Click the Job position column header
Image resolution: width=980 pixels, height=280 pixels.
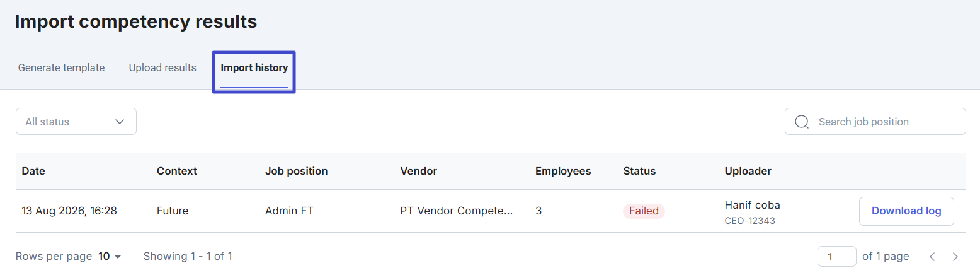(x=297, y=171)
